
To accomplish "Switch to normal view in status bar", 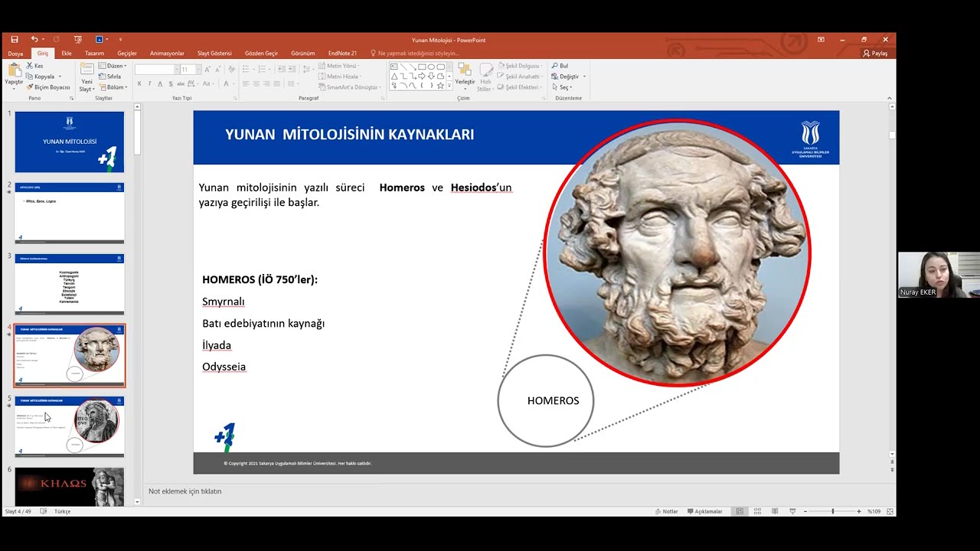I will [740, 511].
